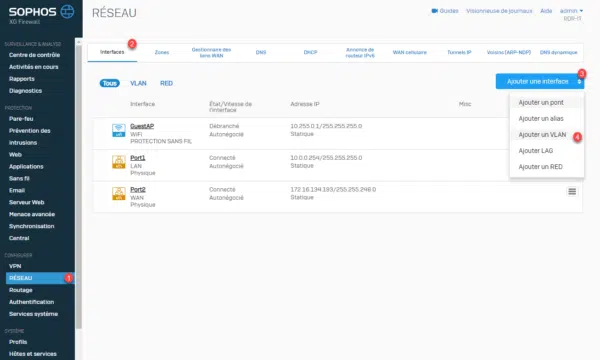Select RÉSEAU in sidebar
Image resolution: width=600 pixels, height=360 pixels.
point(40,278)
